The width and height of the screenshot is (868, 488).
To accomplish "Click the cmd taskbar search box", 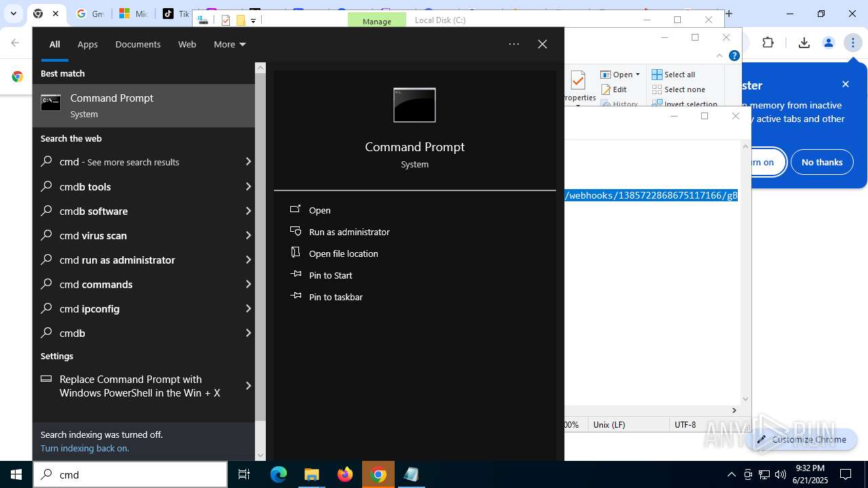I will click(x=130, y=474).
